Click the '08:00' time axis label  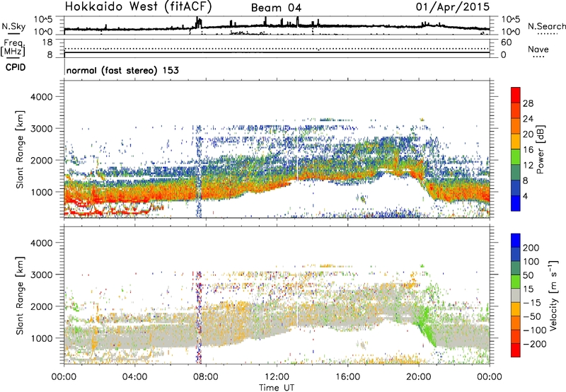pos(206,377)
